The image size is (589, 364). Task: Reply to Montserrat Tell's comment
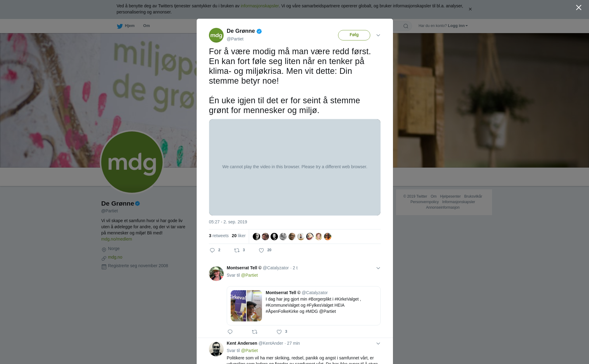pyautogui.click(x=230, y=332)
